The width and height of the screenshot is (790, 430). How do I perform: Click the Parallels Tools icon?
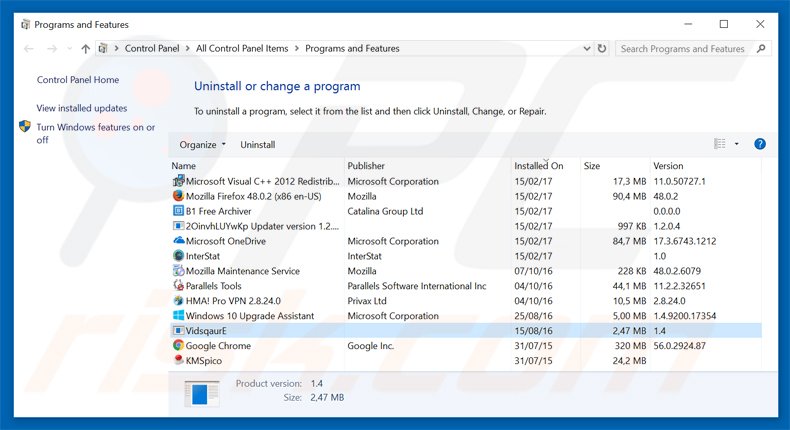coord(178,285)
